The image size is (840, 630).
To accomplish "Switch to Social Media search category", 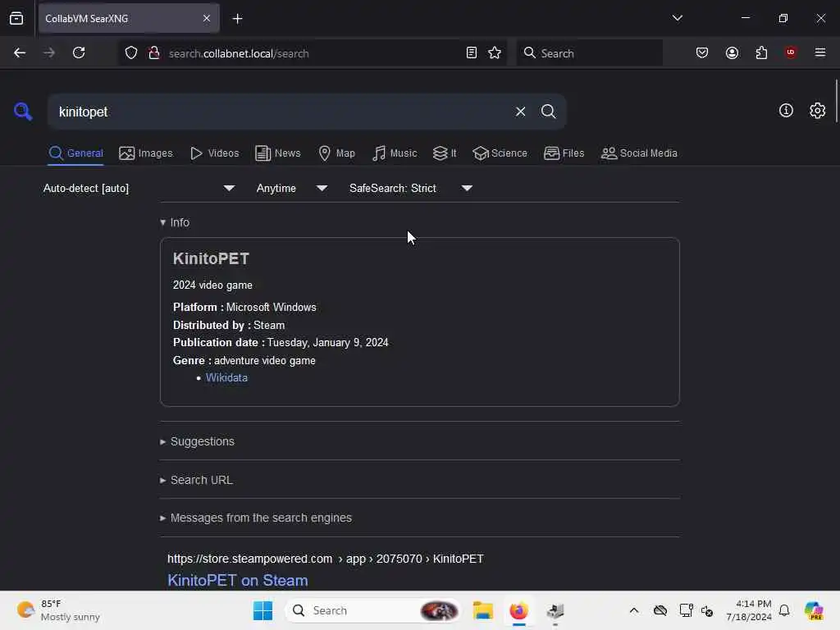I will 639,153.
